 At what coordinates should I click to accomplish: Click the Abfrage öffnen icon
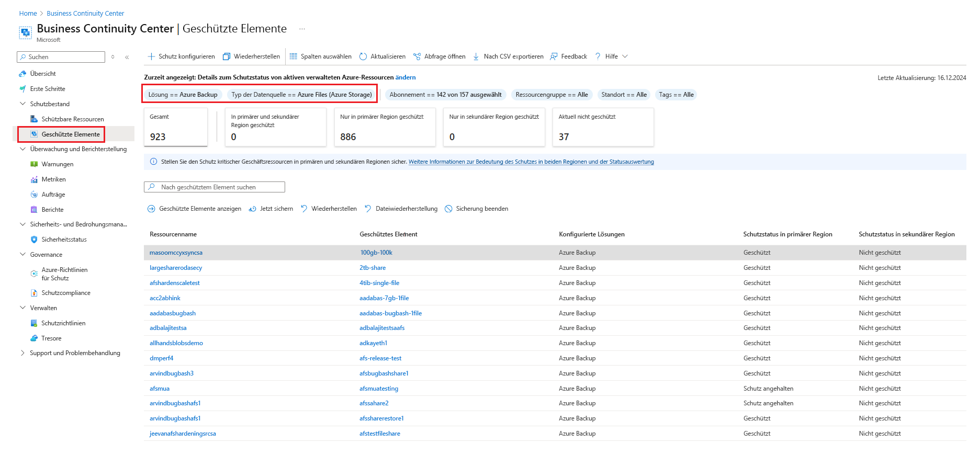(417, 56)
